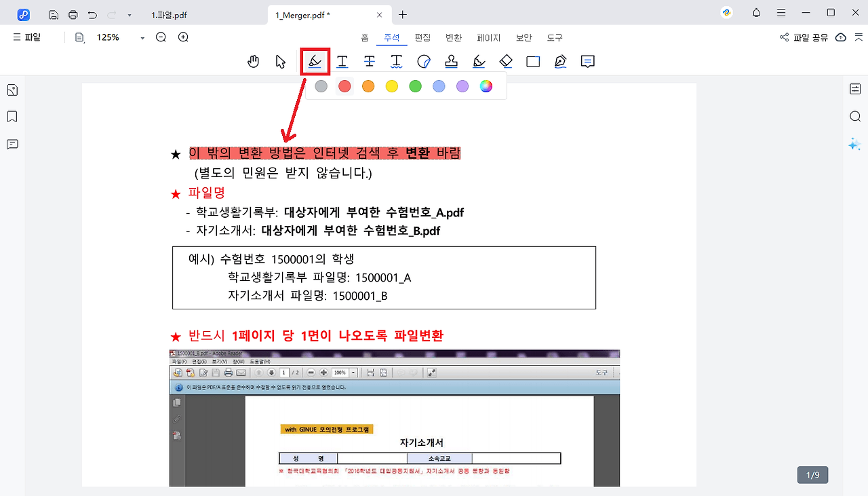The height and width of the screenshot is (496, 868).
Task: Pick the purple highlight color
Action: (x=462, y=86)
